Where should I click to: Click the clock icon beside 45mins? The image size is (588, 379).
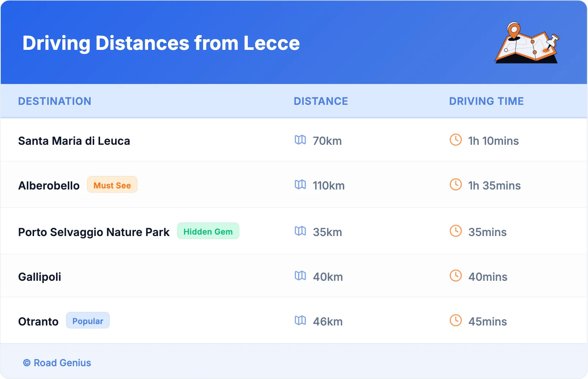pos(456,320)
